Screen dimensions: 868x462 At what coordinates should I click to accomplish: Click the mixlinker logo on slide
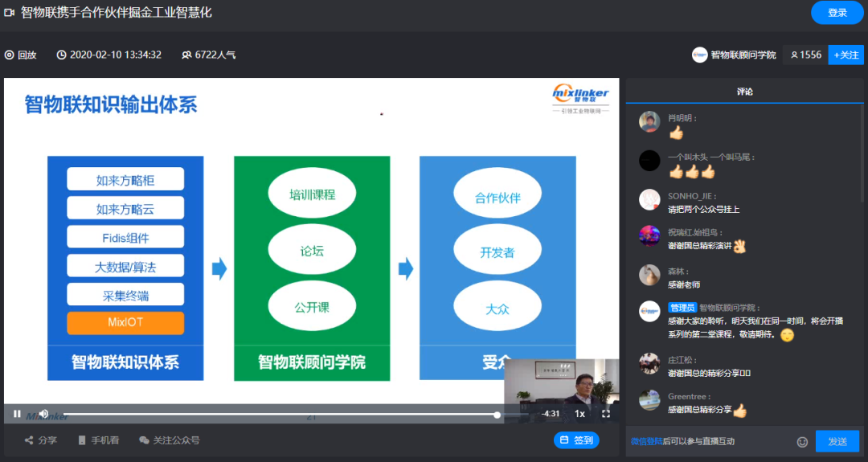point(581,98)
